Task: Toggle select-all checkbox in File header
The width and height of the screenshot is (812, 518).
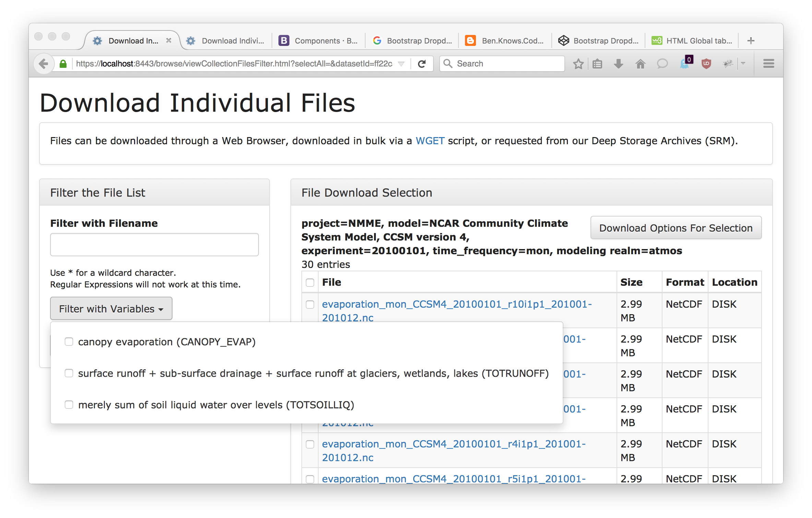Action: tap(310, 283)
